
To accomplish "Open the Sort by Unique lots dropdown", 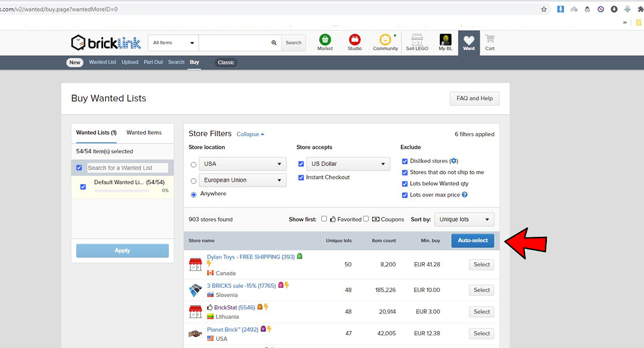I will tap(464, 219).
